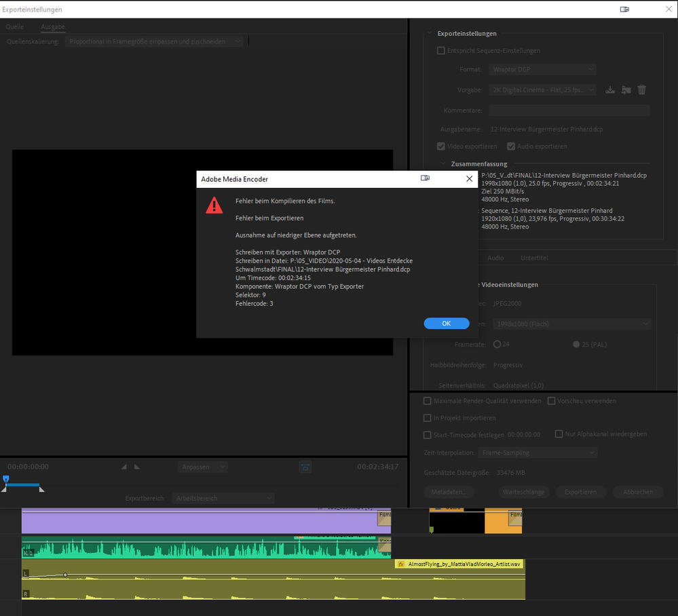Switch to the Untertitel tab
The image size is (678, 616).
pyautogui.click(x=534, y=258)
